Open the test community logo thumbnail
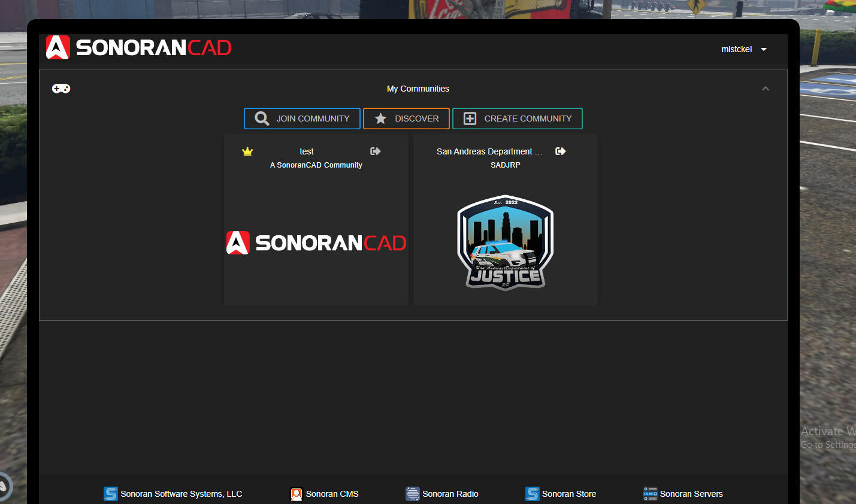 point(316,242)
